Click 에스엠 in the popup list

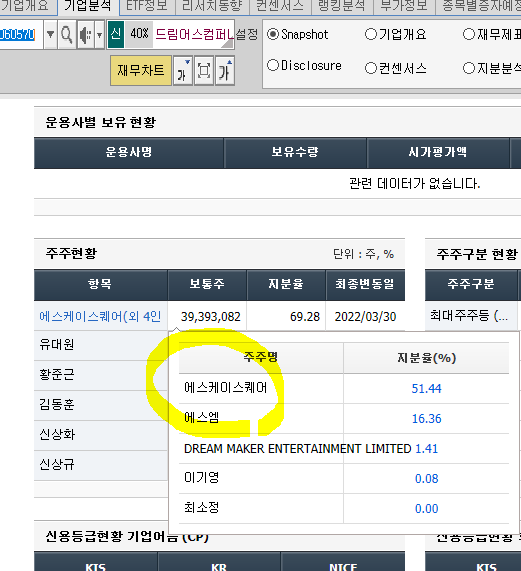pos(202,418)
